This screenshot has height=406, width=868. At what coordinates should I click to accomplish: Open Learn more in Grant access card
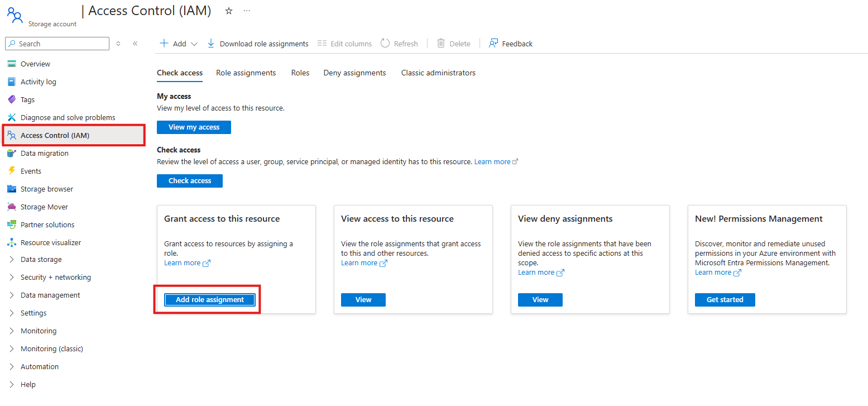(x=187, y=263)
